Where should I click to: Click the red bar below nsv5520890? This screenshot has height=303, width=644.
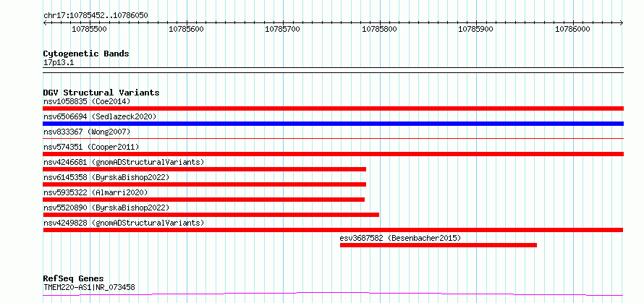[211, 215]
